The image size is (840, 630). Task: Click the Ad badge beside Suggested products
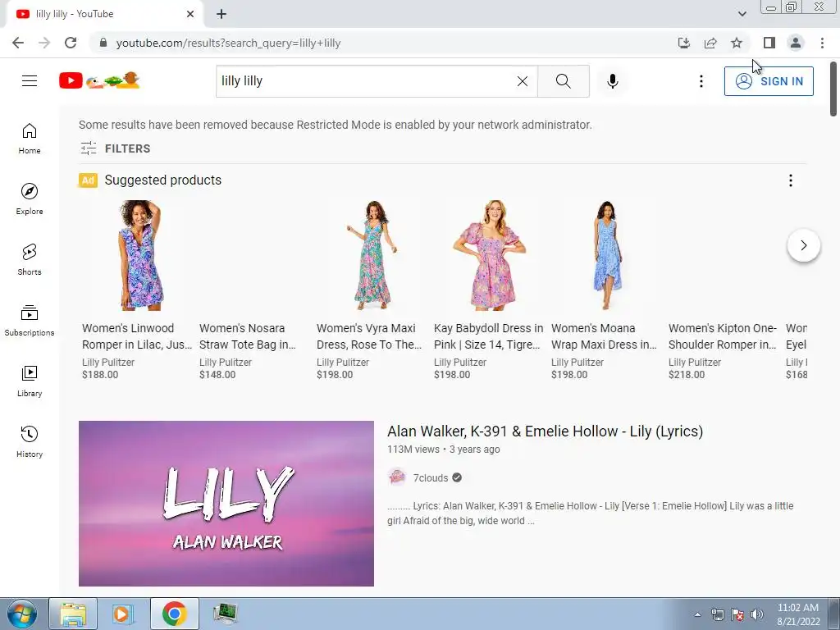tap(88, 180)
